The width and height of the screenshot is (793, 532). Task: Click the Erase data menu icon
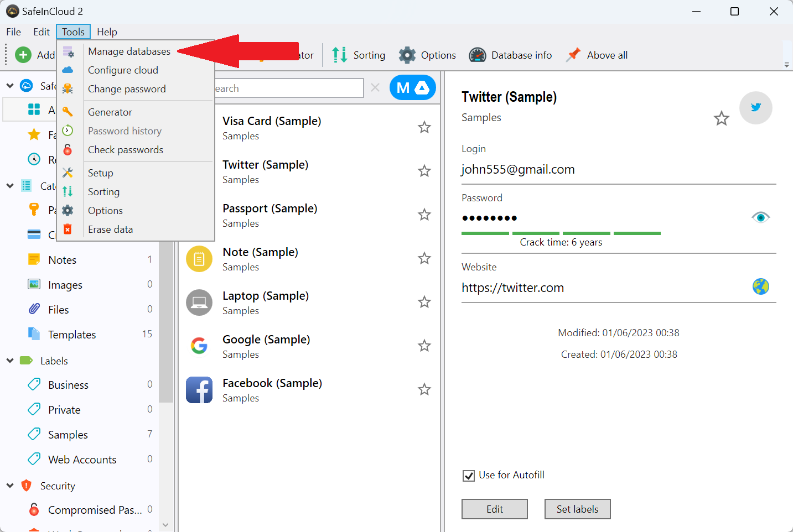(x=68, y=229)
